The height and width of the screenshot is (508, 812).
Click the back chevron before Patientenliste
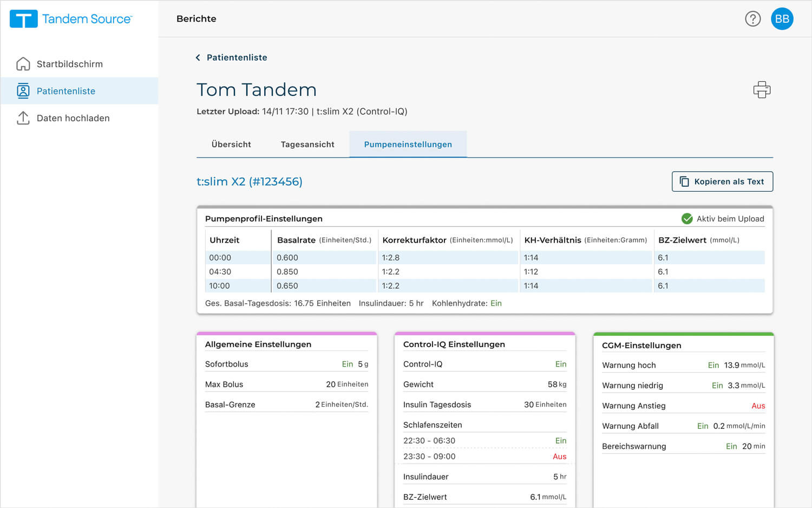[198, 57]
